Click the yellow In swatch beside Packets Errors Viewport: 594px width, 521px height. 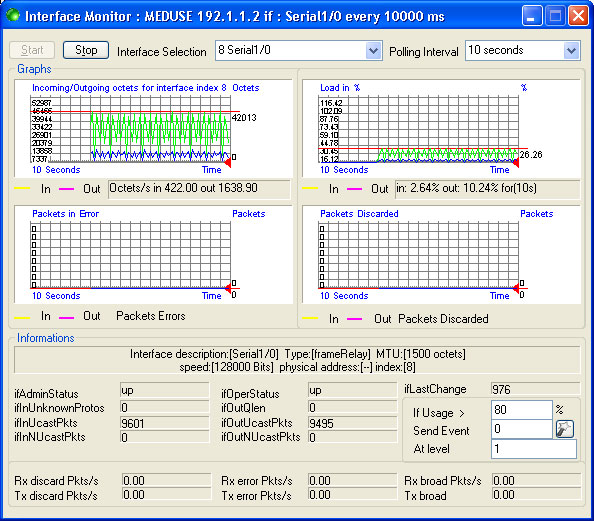click(22, 318)
